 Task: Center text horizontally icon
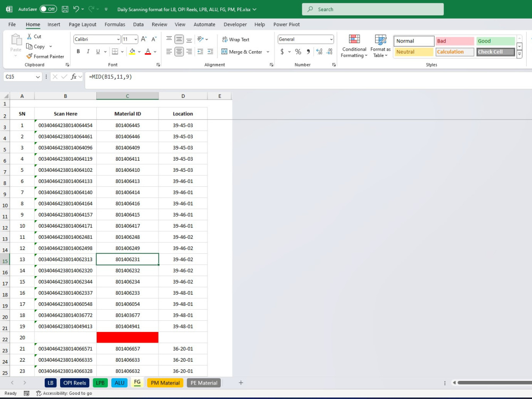pos(179,52)
